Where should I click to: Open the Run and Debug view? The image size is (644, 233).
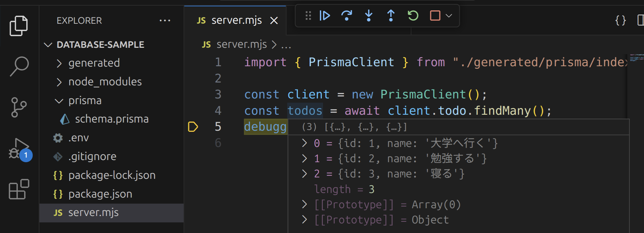coord(20,149)
